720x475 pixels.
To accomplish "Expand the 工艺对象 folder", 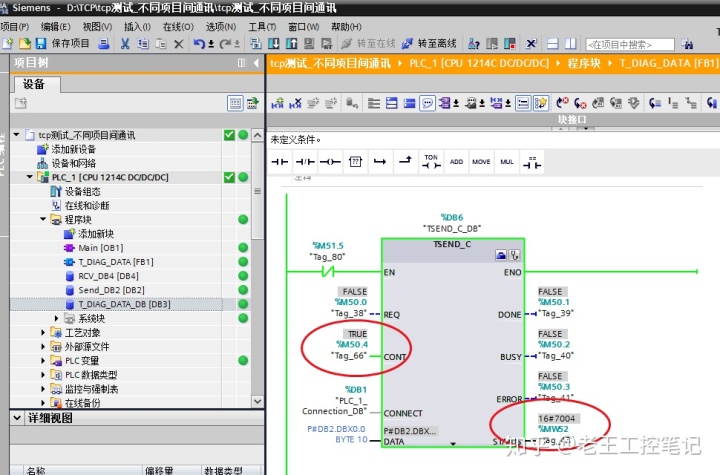I will [43, 332].
